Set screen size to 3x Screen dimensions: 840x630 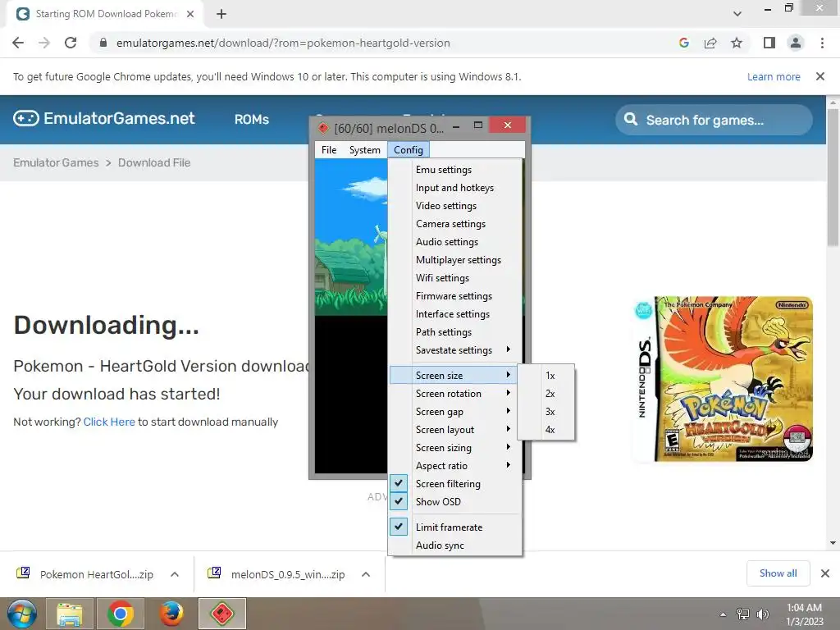546,412
